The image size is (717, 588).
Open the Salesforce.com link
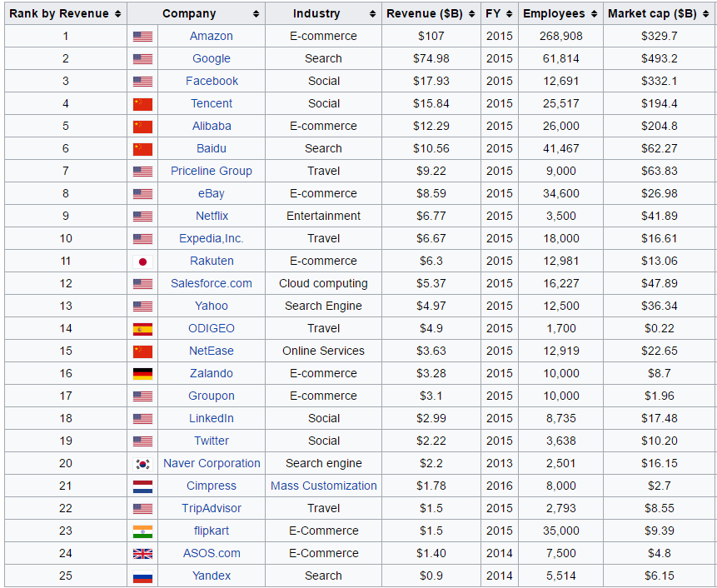[x=212, y=283]
